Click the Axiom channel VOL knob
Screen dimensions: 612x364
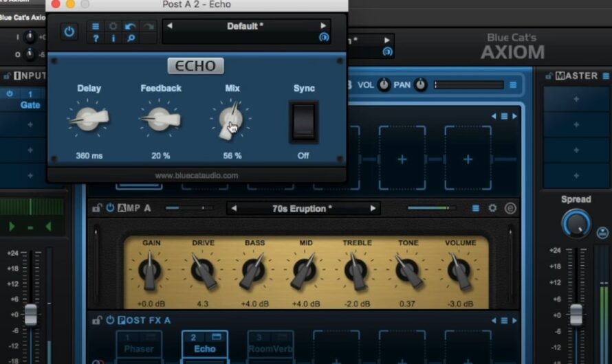tap(384, 84)
